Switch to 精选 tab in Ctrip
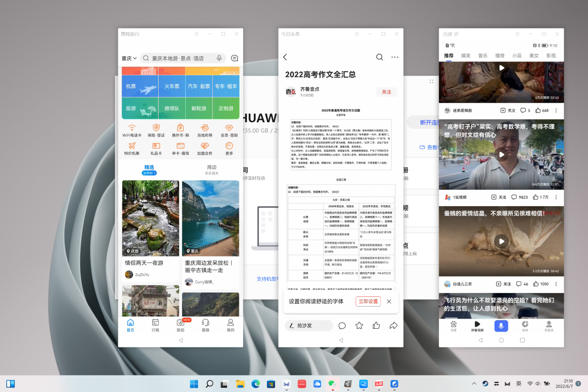The height and width of the screenshot is (392, 588). click(x=149, y=170)
